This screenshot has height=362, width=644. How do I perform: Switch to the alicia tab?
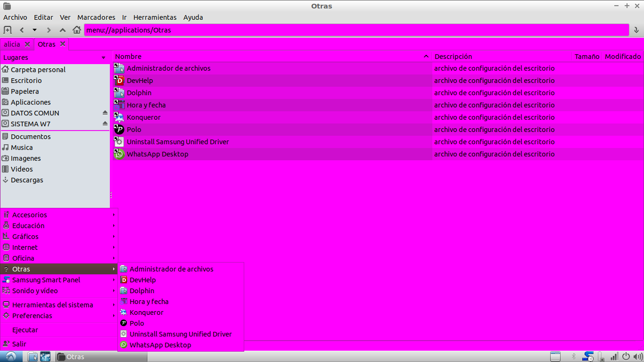(x=12, y=44)
